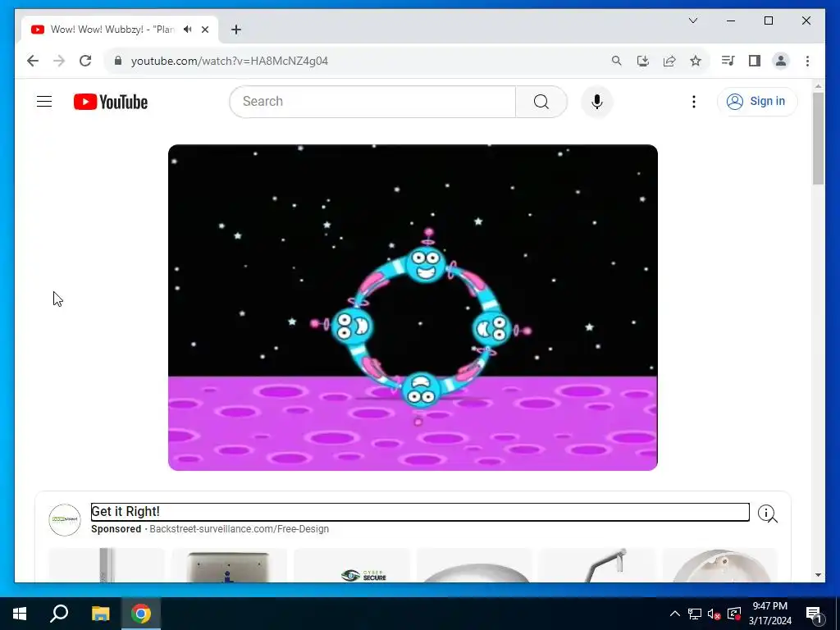Close the Wow! Wow! Wubbzy! tab
The image size is (840, 630).
[x=204, y=30]
